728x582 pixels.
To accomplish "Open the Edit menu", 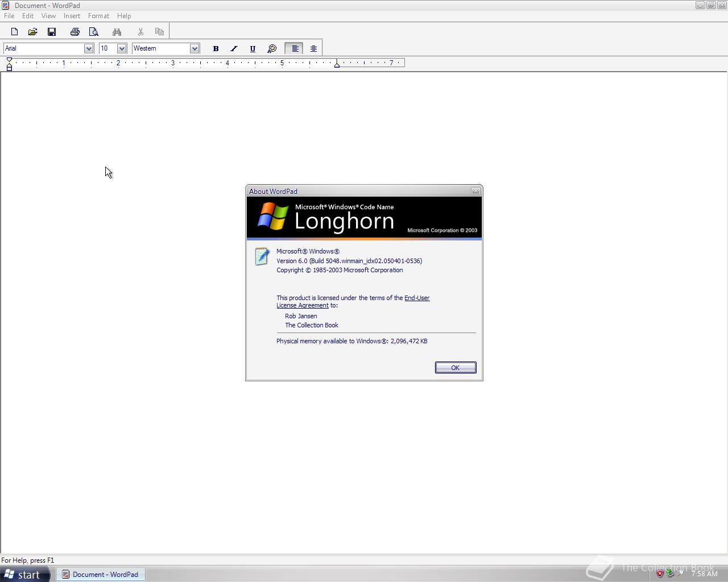I will pos(28,16).
